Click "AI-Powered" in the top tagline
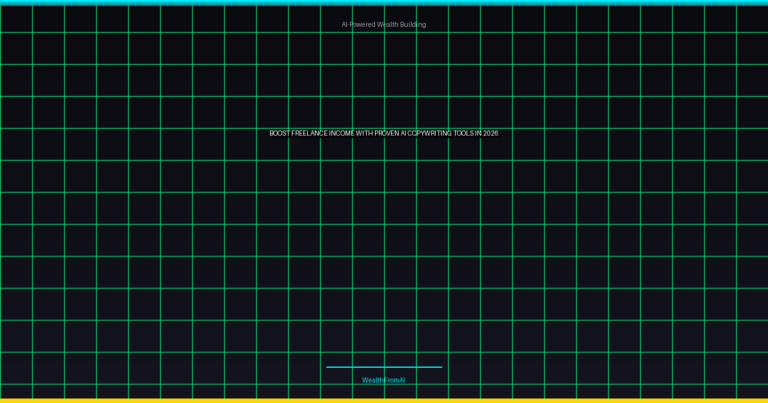The image size is (768, 403). [x=358, y=24]
